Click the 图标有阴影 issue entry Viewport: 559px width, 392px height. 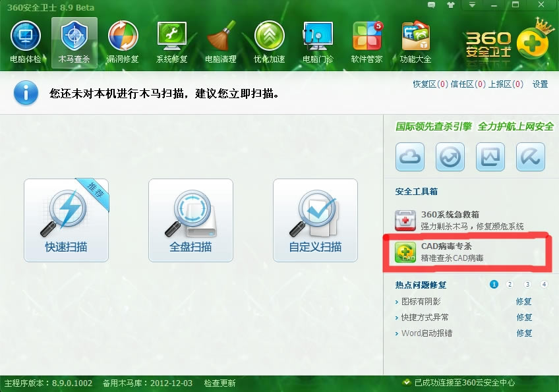click(421, 302)
